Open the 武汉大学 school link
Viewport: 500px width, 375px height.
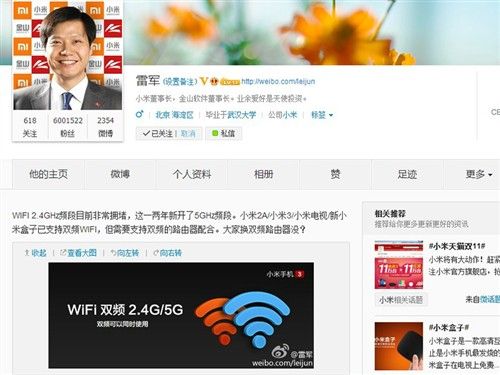pyautogui.click(x=242, y=115)
